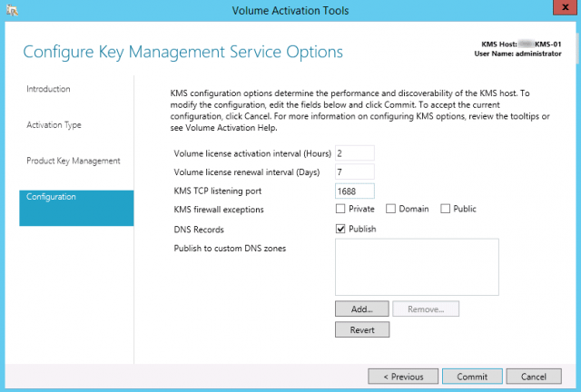Close the Volume Activation Tools window
Viewport: 581px width, 392px height.
click(561, 12)
